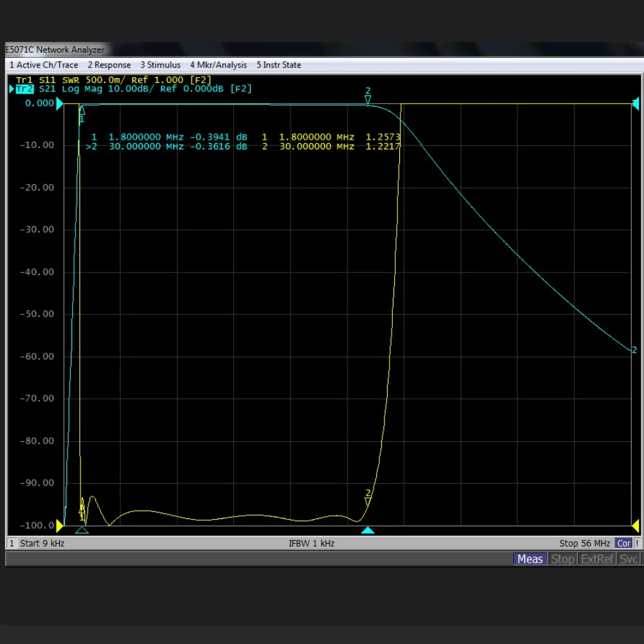The image size is (644, 644).
Task: Click the exclamation warning indicator next to Cor
Action: [x=637, y=544]
